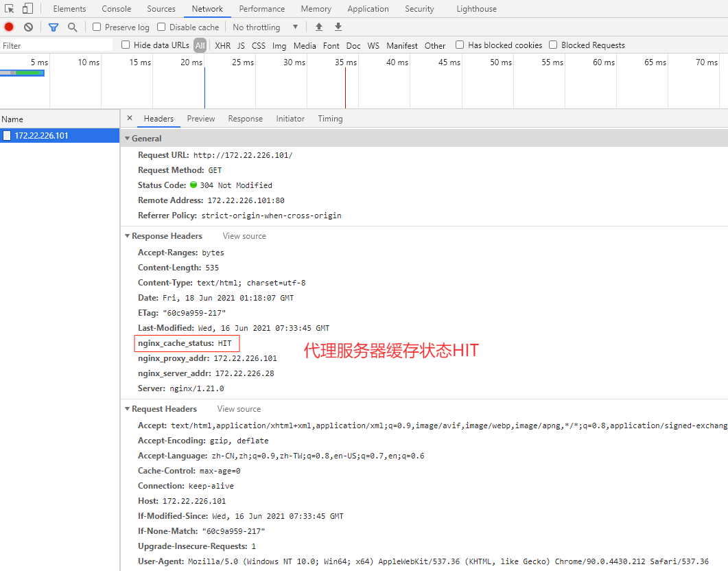The image size is (728, 571).
Task: Open the Console panel
Action: pos(117,9)
